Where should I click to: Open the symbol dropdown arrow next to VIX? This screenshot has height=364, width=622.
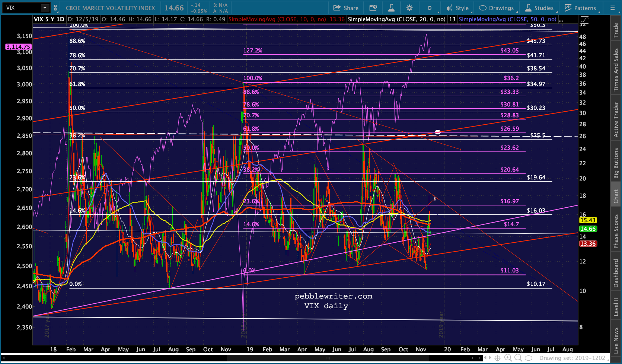click(x=45, y=8)
